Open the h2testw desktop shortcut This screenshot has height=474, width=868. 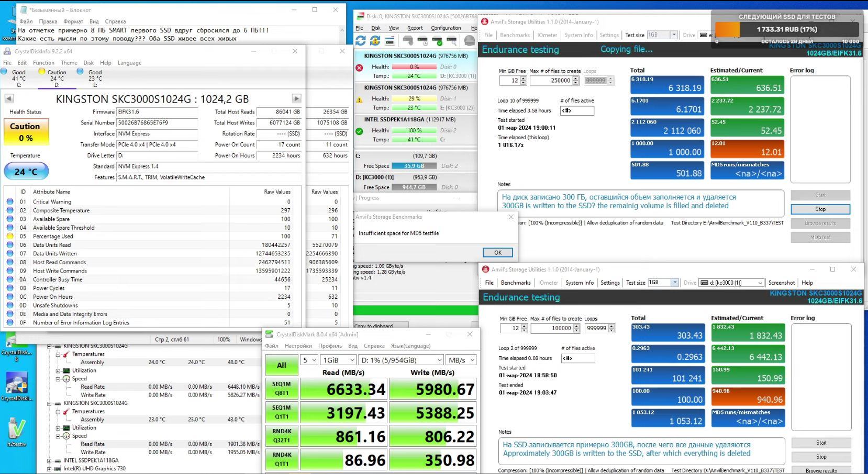[16, 432]
